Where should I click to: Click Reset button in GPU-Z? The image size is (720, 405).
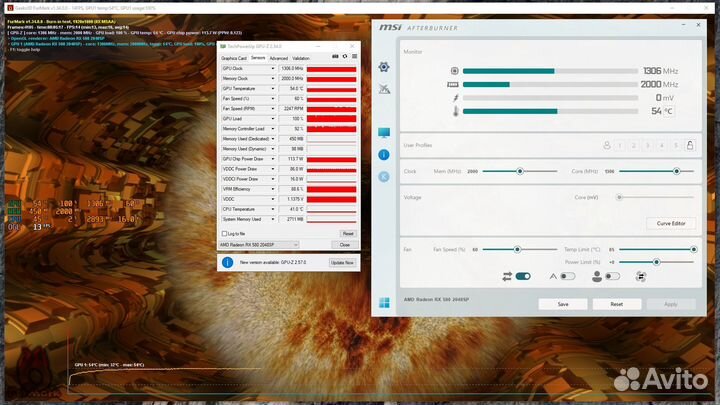tap(348, 234)
